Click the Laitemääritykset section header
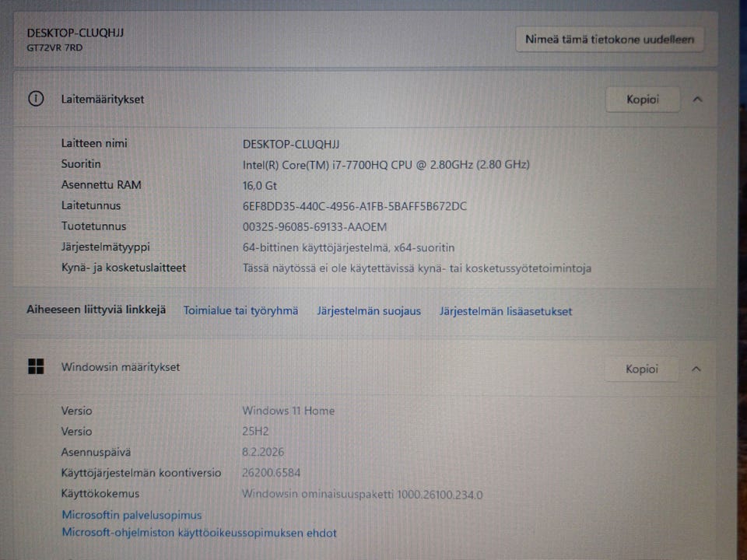 pyautogui.click(x=366, y=100)
